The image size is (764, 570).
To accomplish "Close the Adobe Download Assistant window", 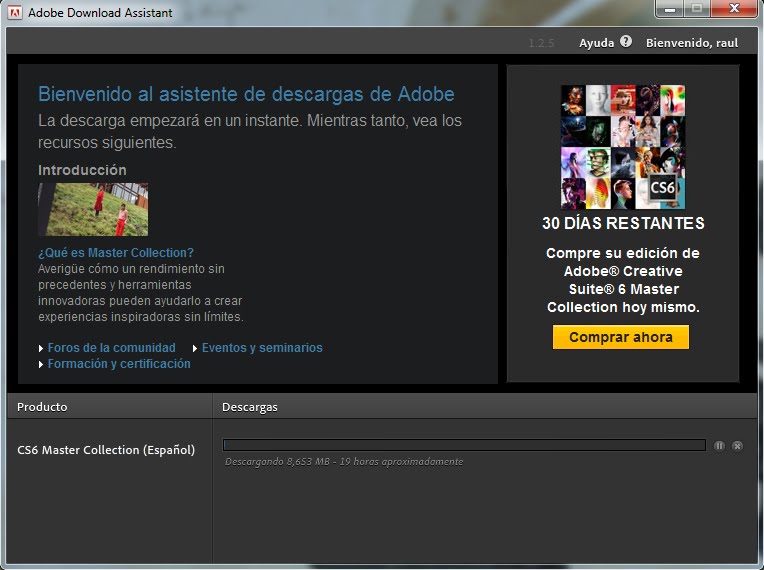I will pos(734,9).
